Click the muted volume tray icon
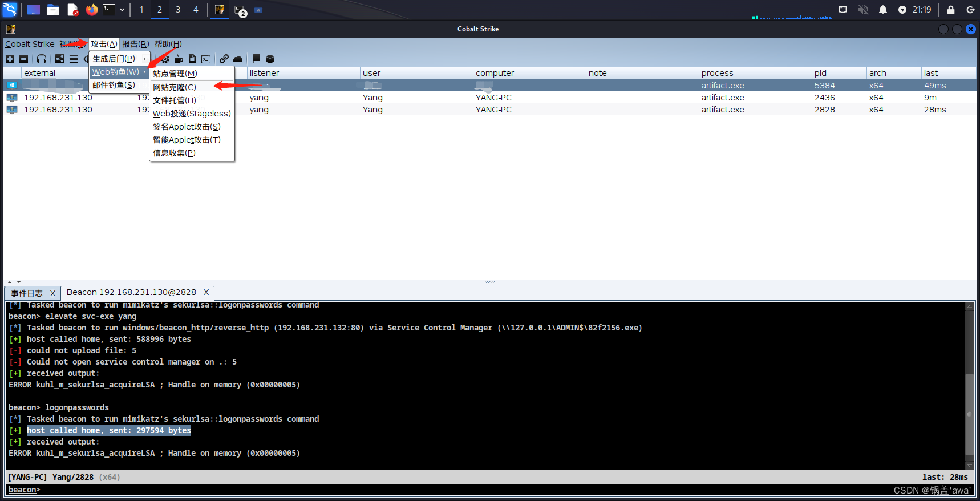980x501 pixels. point(863,10)
